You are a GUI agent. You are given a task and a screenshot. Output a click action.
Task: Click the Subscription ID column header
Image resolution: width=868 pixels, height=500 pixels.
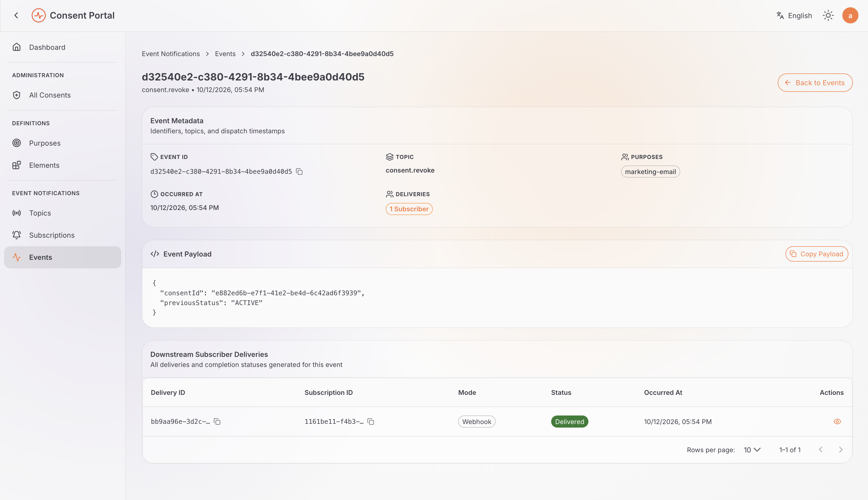[x=328, y=393]
